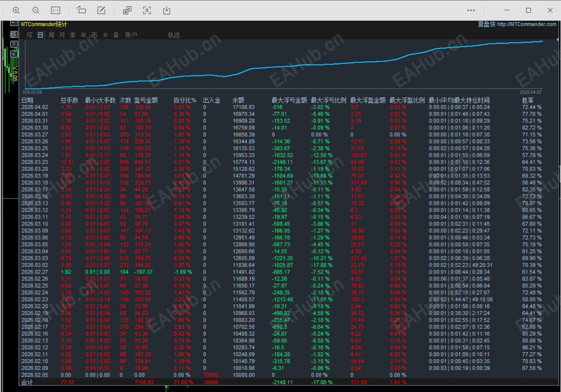Open the 账户 (account) tab
Image resolution: width=561 pixels, height=392 pixels.
131,35
